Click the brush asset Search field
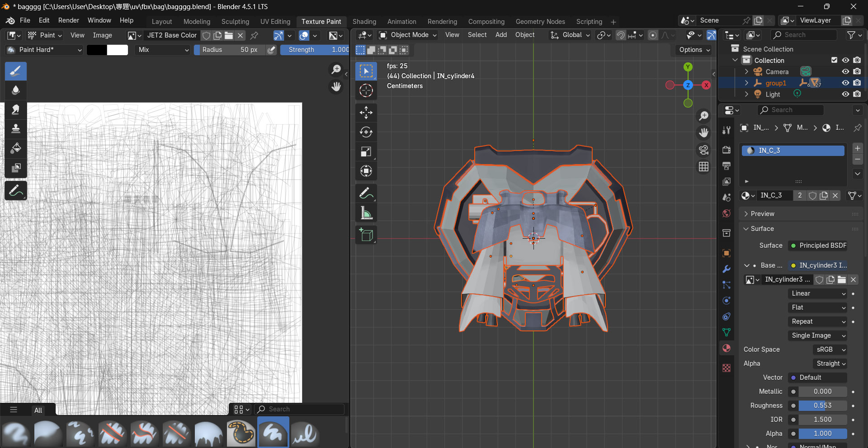868x448 pixels. [x=299, y=409]
